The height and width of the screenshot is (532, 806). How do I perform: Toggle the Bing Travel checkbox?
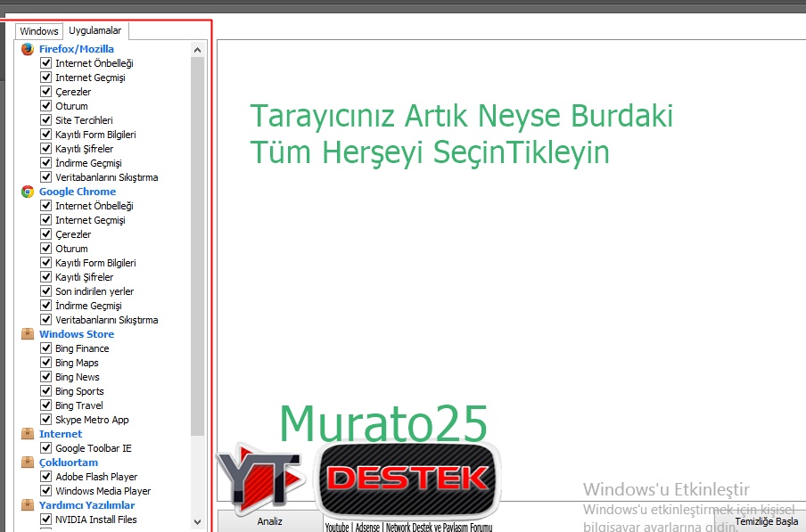tap(45, 405)
